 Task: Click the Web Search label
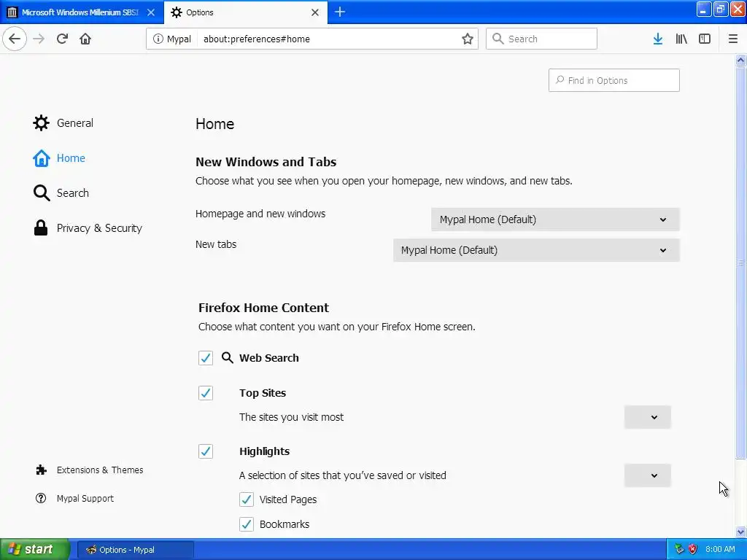[x=268, y=357]
